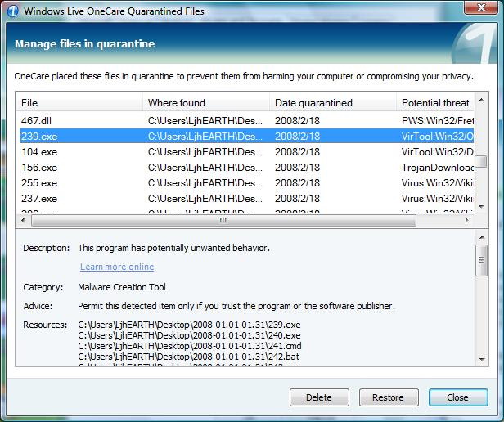Click resource path ending in 240.exe

point(189,335)
